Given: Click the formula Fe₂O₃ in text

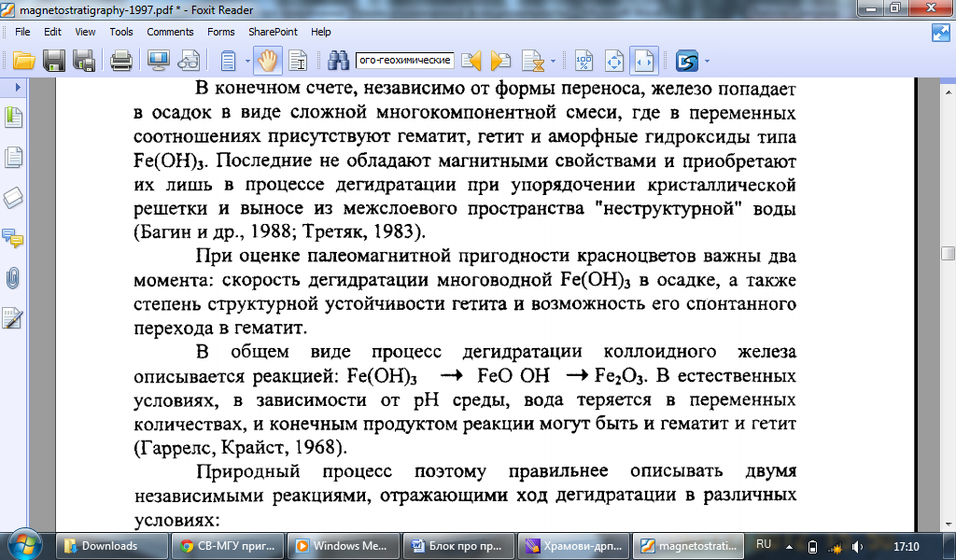Looking at the screenshot, I should [x=619, y=376].
